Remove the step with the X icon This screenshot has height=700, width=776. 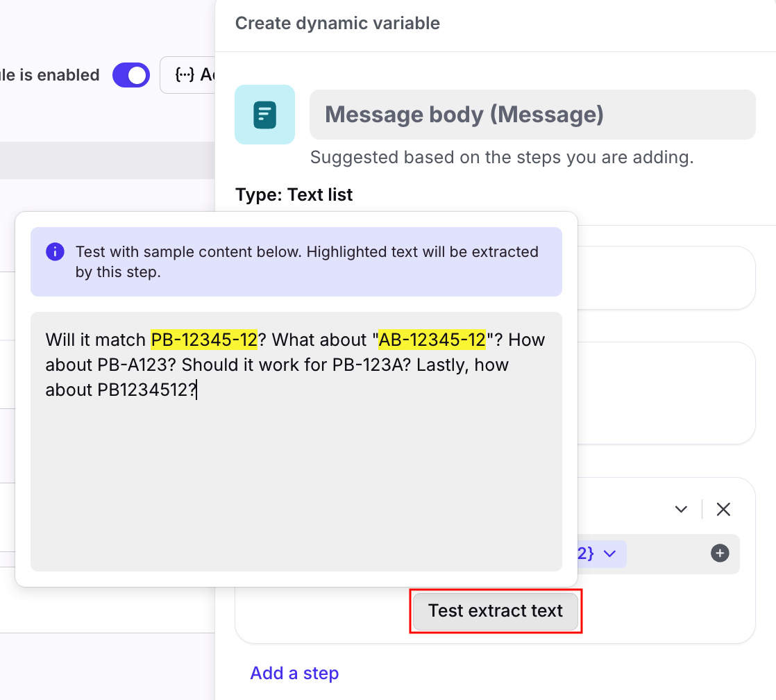[x=723, y=509]
